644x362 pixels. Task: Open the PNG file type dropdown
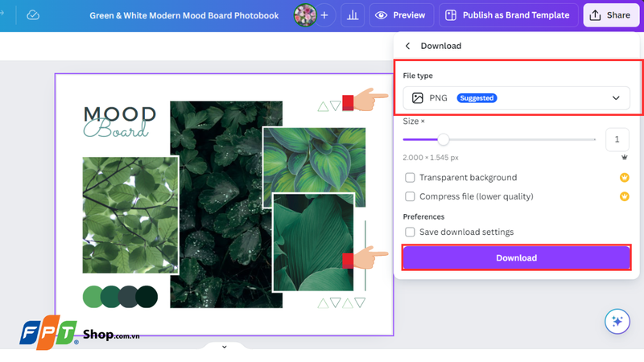[516, 98]
